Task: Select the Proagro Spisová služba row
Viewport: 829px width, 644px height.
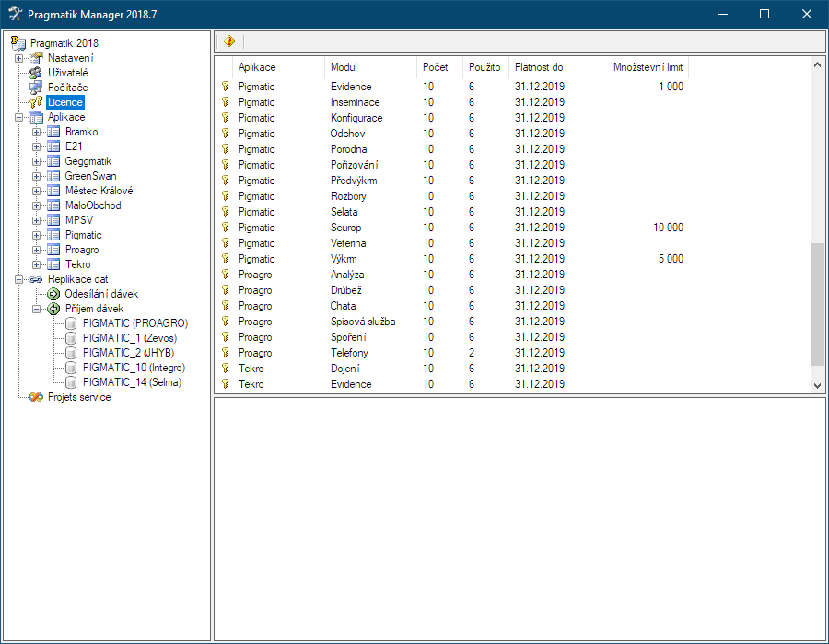Action: tap(455, 322)
